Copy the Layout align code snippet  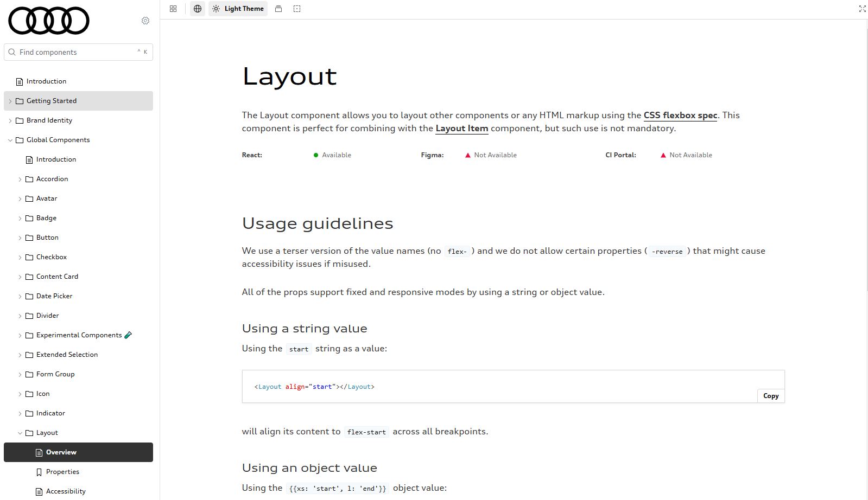point(770,396)
